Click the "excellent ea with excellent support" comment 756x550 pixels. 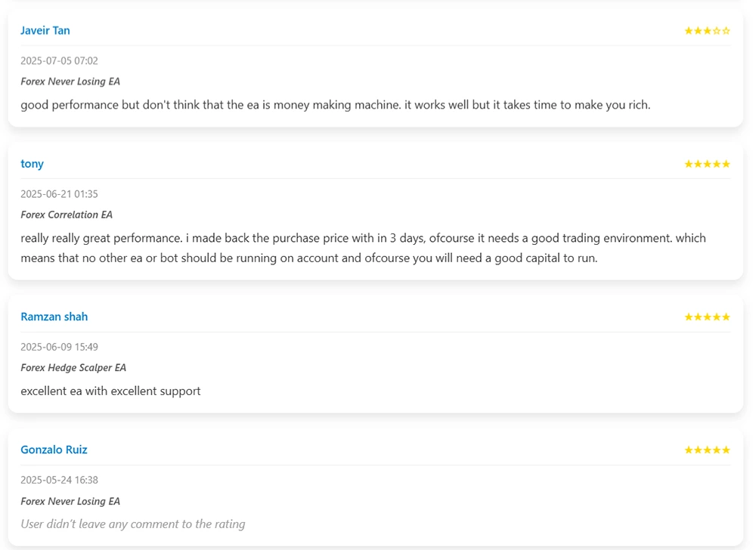pos(110,391)
